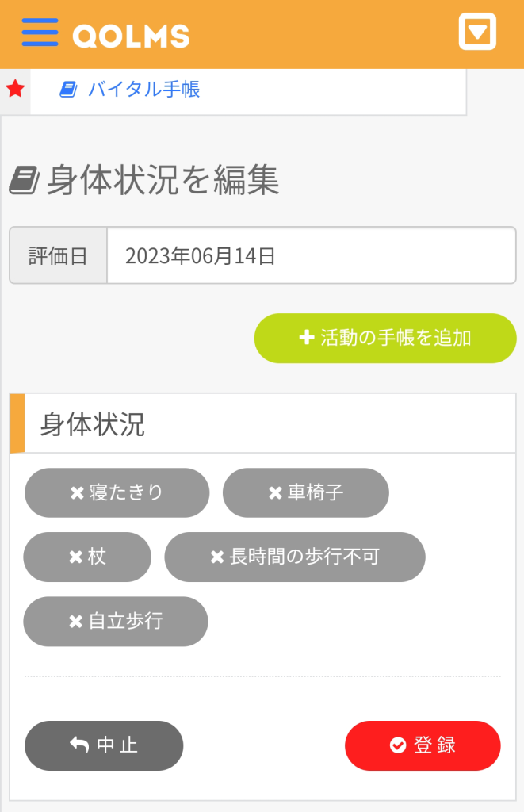Viewport: 524px width, 812px height.
Task: Click the 評価日 label box
Action: coord(58,256)
